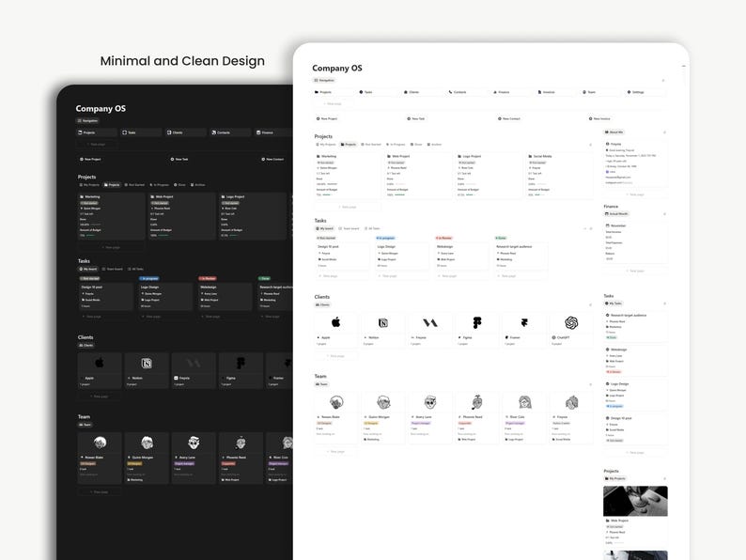The image size is (746, 560).
Task: Switch to My Projects tab in light window
Action: 326,144
